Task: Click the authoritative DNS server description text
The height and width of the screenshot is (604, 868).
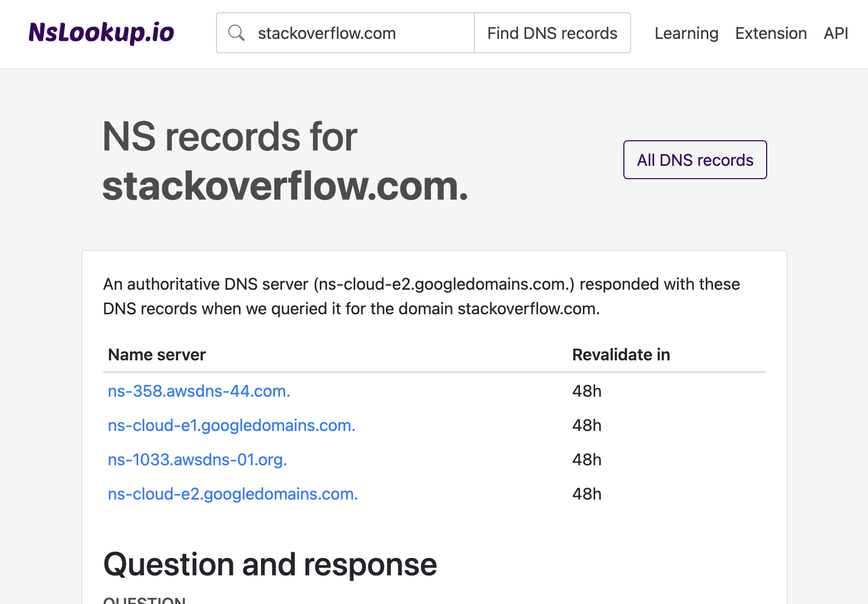Action: click(421, 296)
